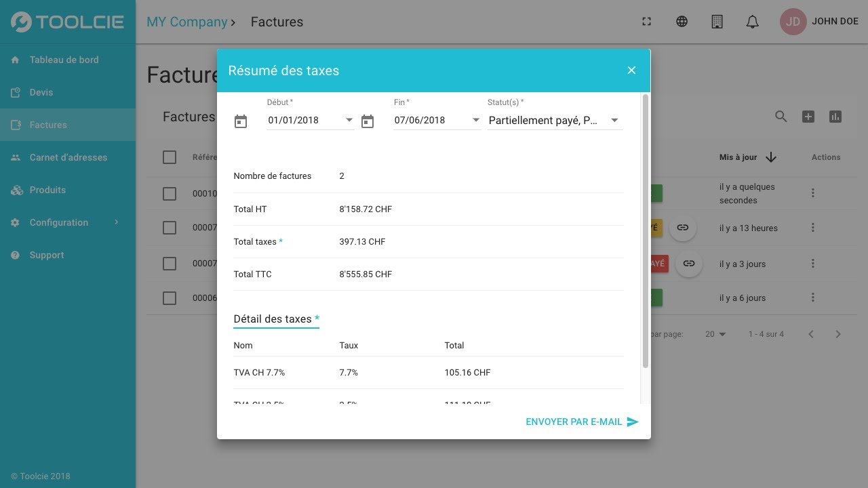Expand the Début date dropdown arrow
868x488 pixels.
(349, 120)
